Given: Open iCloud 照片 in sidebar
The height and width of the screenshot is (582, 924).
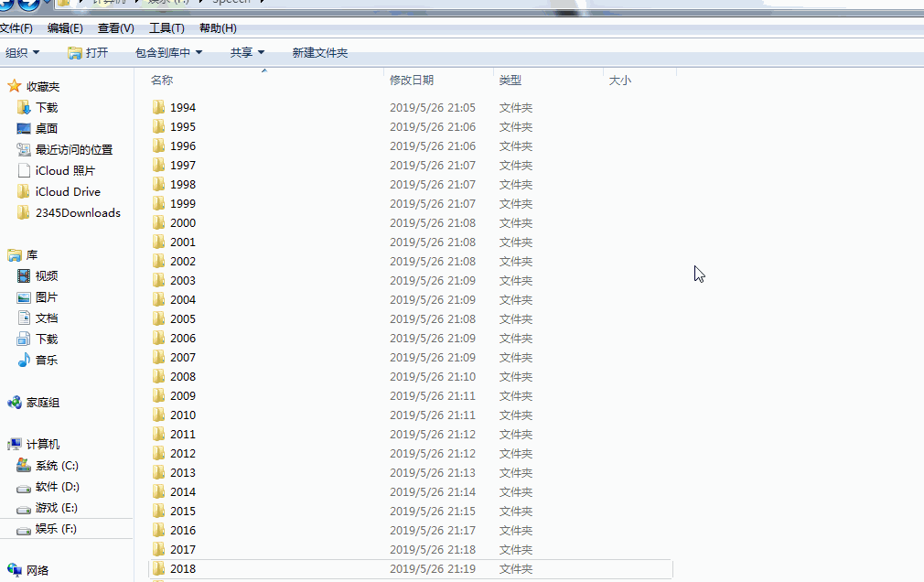Looking at the screenshot, I should [x=65, y=170].
